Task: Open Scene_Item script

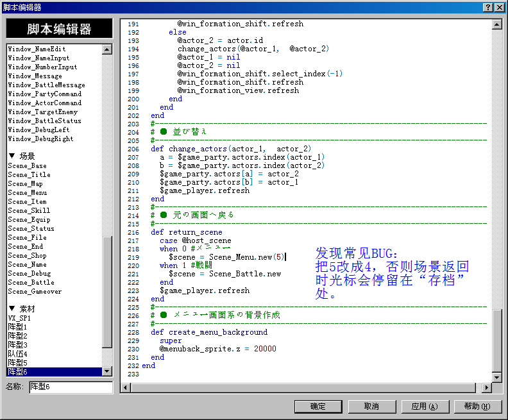Action: pyautogui.click(x=27, y=202)
